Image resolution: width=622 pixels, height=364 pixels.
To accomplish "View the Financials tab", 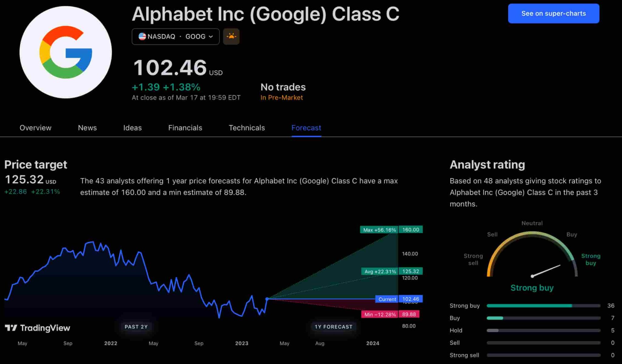I will 185,128.
